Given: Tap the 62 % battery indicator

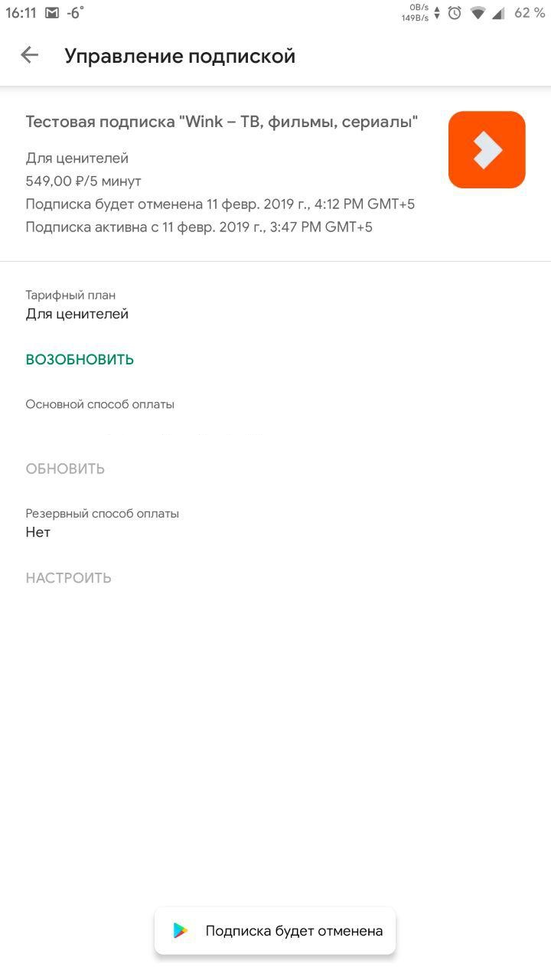Looking at the screenshot, I should click(530, 13).
